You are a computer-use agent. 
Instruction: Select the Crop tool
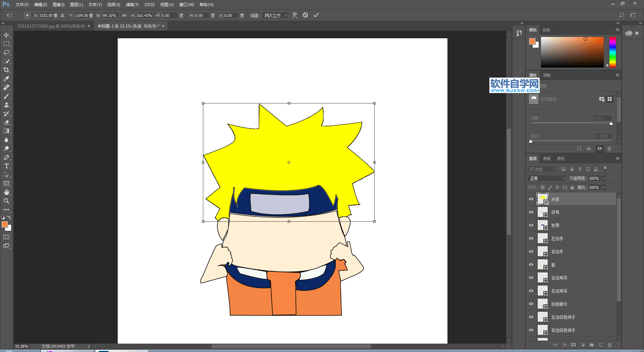(6, 70)
